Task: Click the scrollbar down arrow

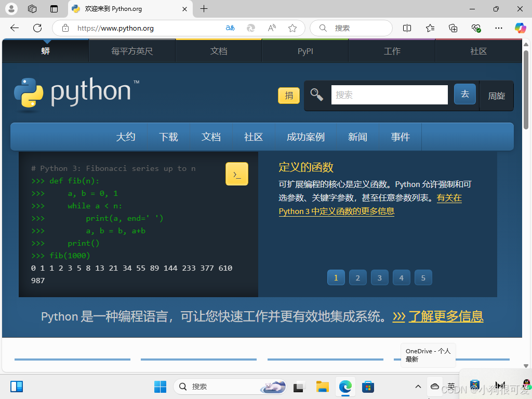Action: (x=526, y=366)
